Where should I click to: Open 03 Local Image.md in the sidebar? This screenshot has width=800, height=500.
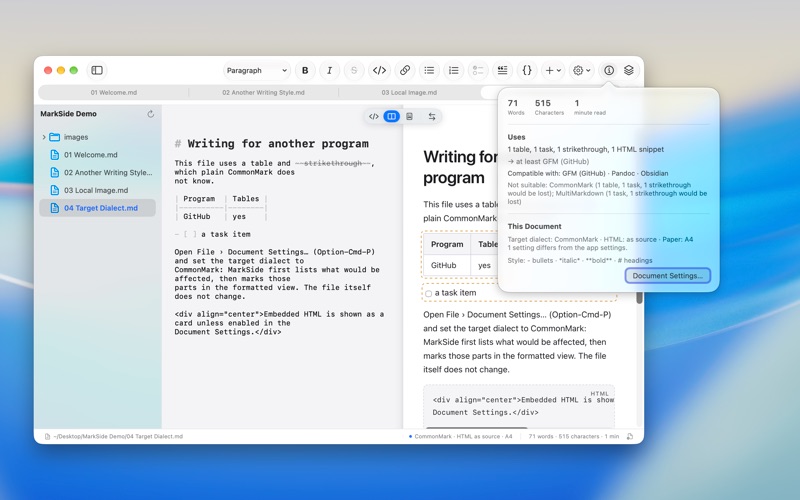[x=97, y=190]
